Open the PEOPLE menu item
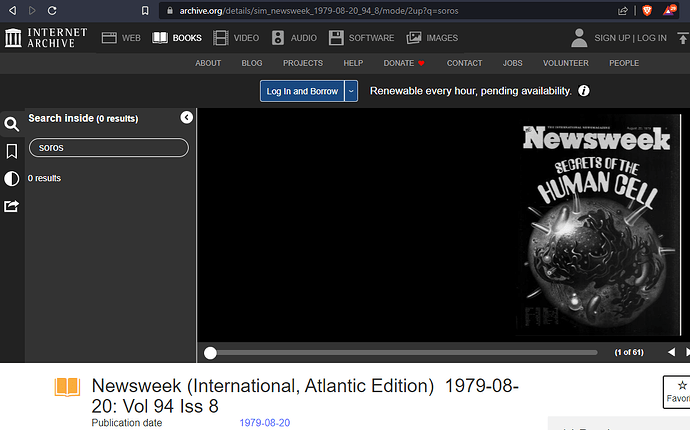Viewport: 690px width, 430px height. [624, 63]
